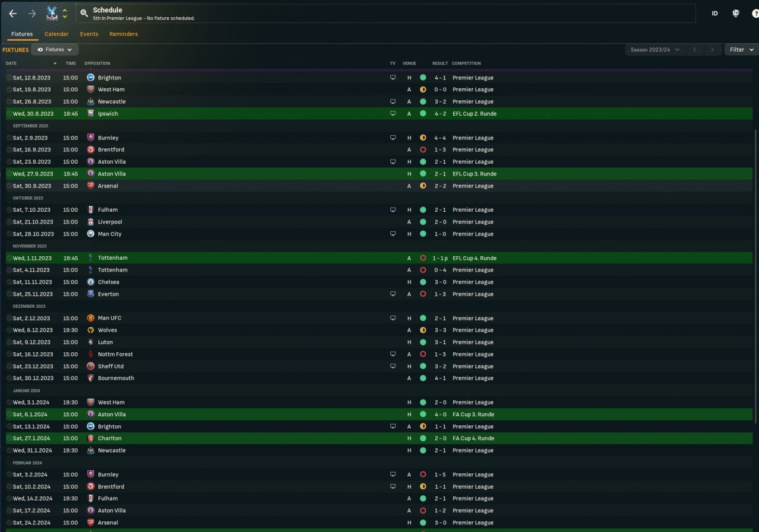Open the Fixtures view dropdown with eye icon
Image resolution: width=759 pixels, height=532 pixels.
(x=55, y=50)
